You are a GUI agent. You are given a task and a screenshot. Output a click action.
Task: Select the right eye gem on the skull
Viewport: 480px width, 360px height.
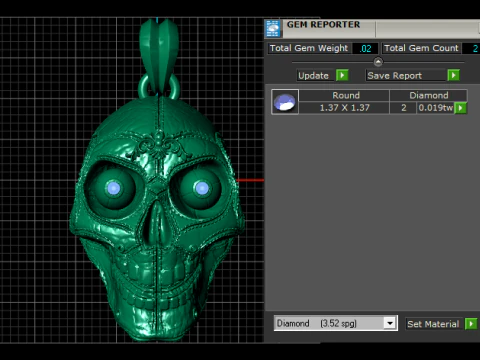point(202,188)
